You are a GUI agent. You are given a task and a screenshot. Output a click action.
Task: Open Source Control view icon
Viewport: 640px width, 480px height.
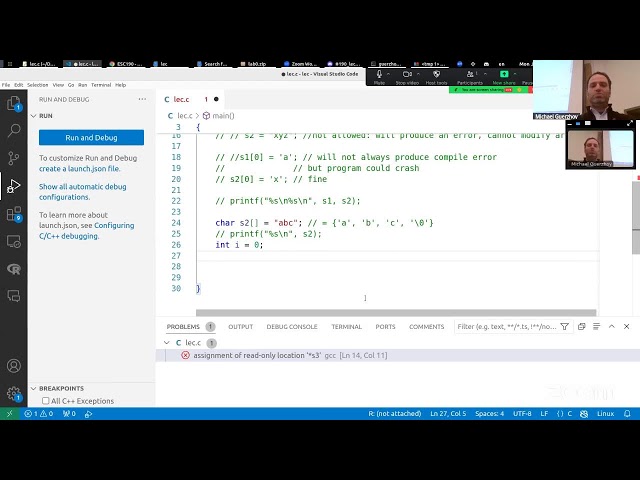point(14,158)
